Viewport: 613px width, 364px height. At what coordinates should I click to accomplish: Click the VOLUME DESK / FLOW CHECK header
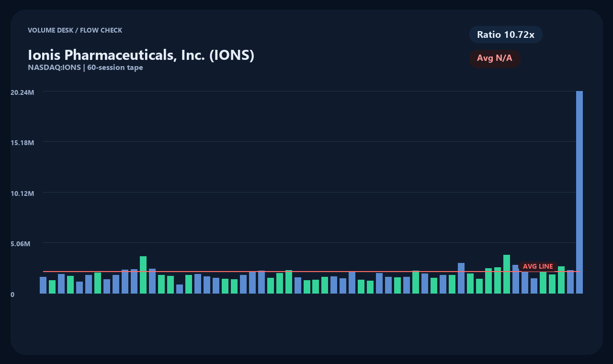(x=75, y=30)
